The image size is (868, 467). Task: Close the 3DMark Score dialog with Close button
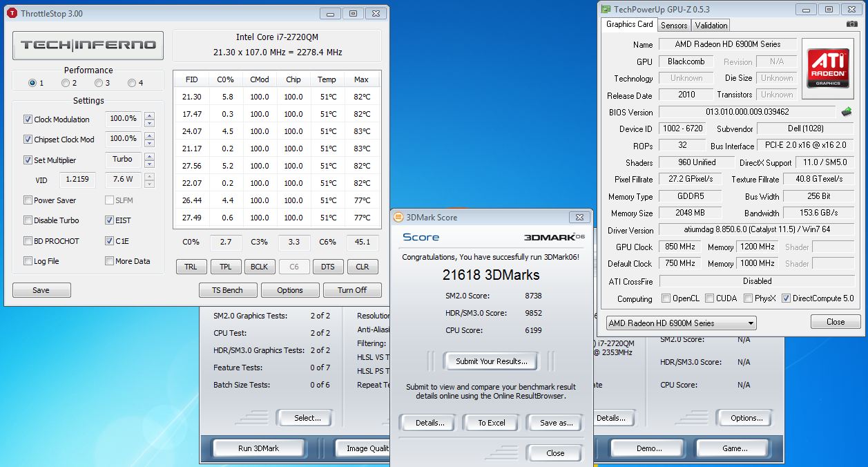(555, 453)
